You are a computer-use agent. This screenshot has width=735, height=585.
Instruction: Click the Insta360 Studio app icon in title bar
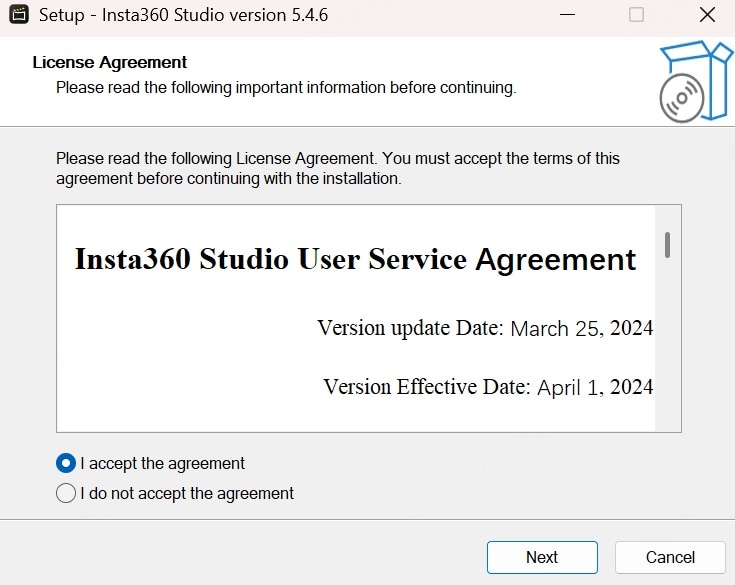point(19,15)
